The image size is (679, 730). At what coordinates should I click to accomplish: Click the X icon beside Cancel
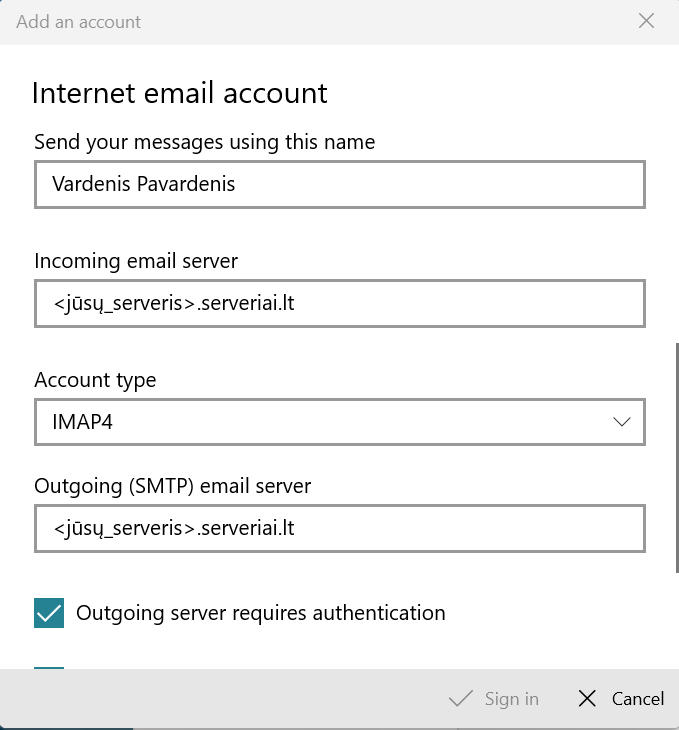coord(588,699)
